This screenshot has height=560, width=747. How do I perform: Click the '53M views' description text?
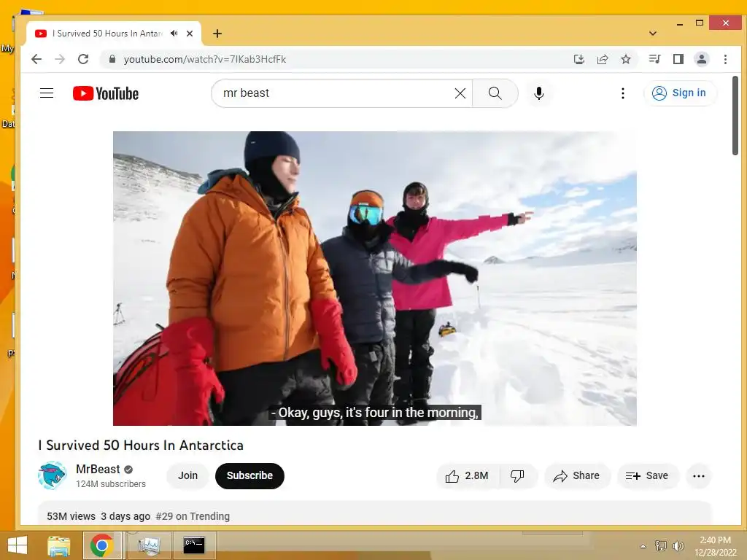pos(71,516)
